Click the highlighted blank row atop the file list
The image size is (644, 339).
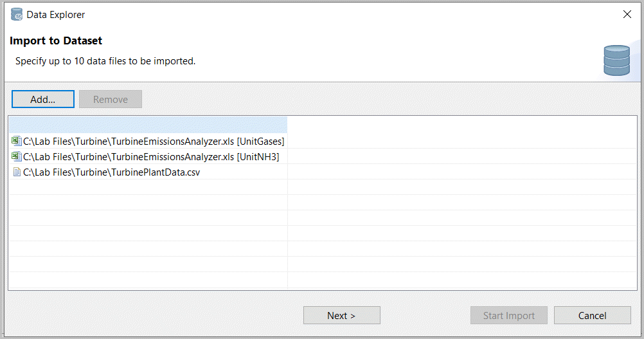coord(148,124)
